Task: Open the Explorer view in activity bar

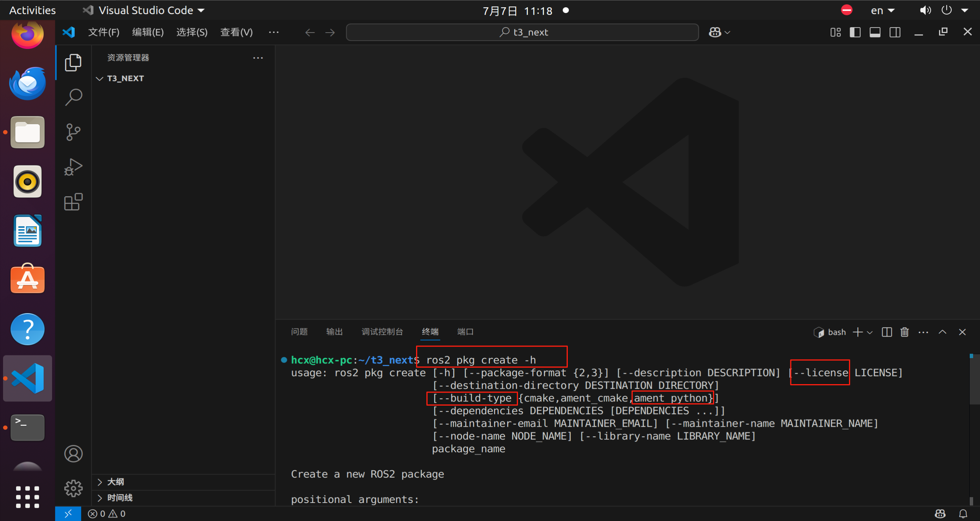Action: coord(73,62)
